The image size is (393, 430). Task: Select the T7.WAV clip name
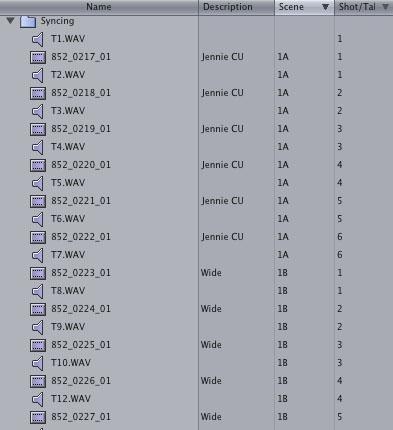click(x=68, y=255)
